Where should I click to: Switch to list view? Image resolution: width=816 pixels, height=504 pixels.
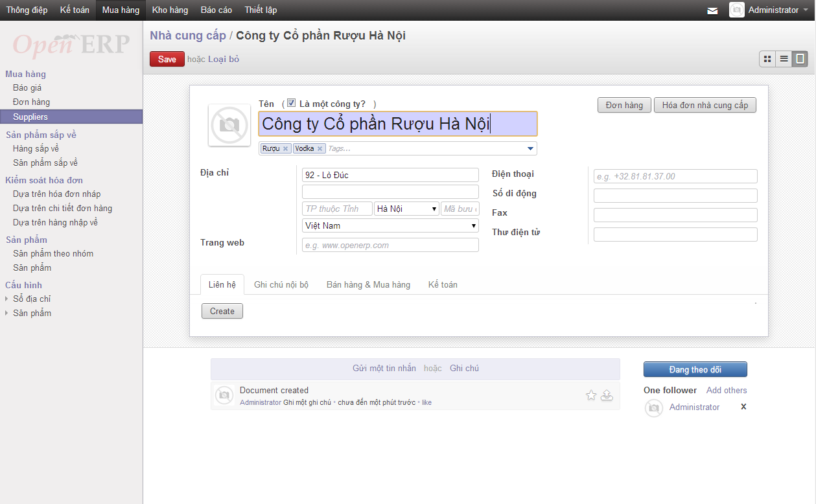[x=784, y=59]
